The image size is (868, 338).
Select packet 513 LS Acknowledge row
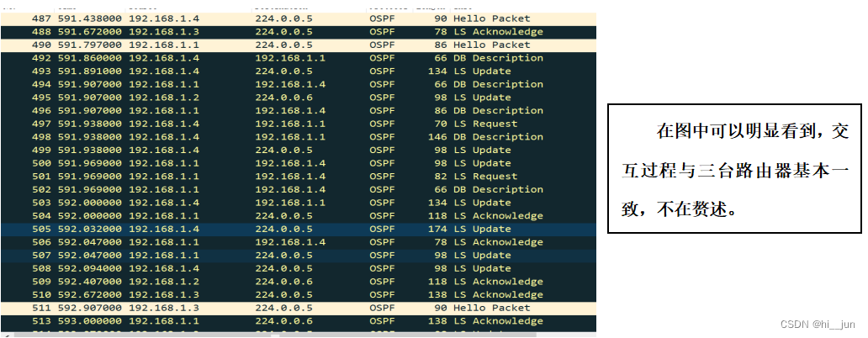click(x=299, y=321)
